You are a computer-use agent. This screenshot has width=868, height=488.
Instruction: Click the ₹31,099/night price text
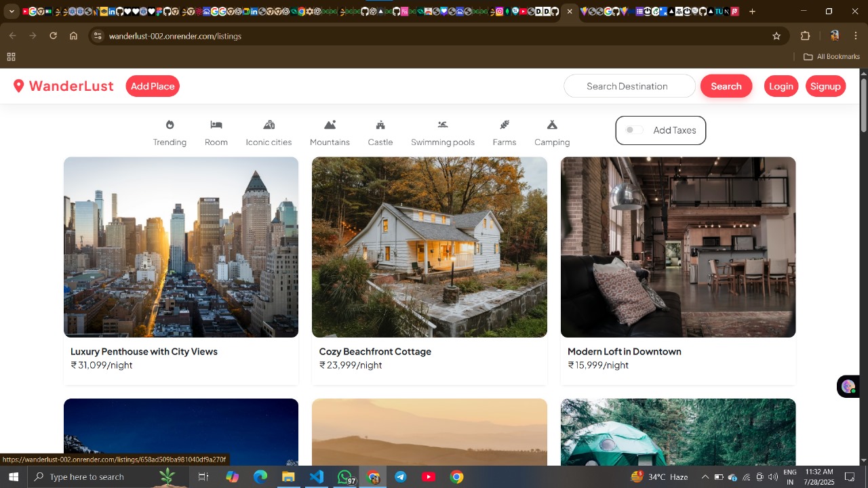tap(102, 365)
